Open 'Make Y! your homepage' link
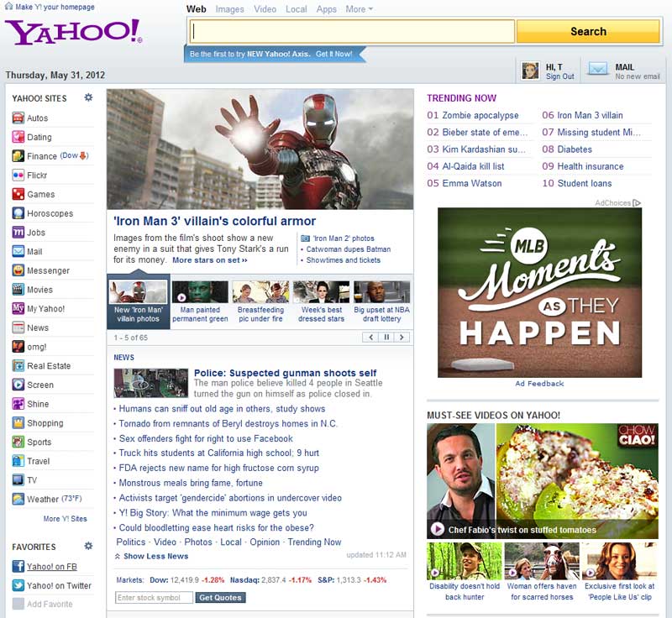Screen dimensions: 672x618 pos(55,7)
